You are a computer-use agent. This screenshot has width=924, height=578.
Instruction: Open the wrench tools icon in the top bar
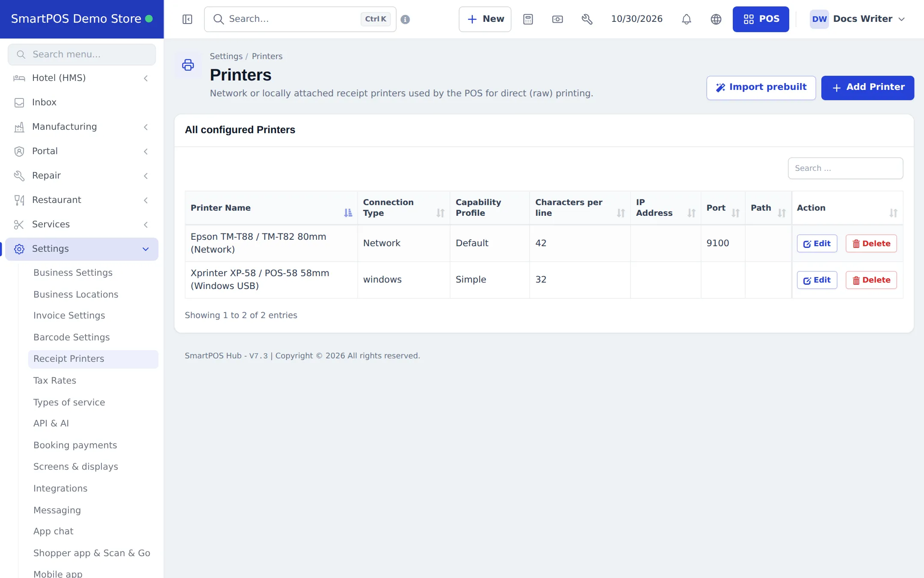coord(587,19)
